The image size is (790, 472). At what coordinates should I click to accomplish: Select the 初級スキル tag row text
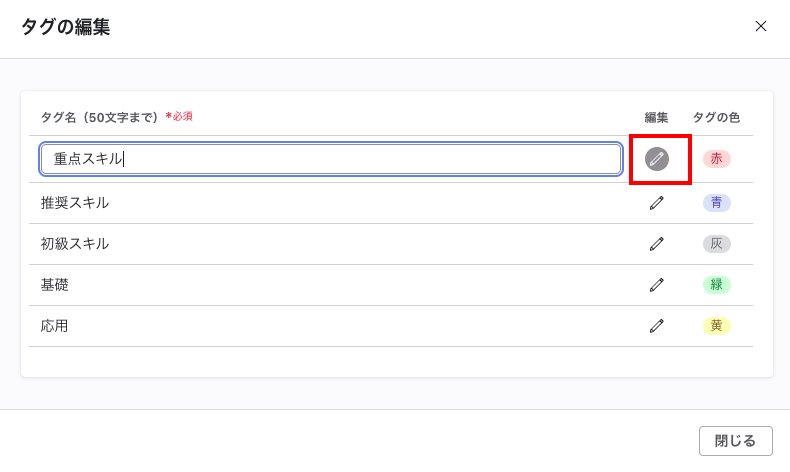(75, 244)
